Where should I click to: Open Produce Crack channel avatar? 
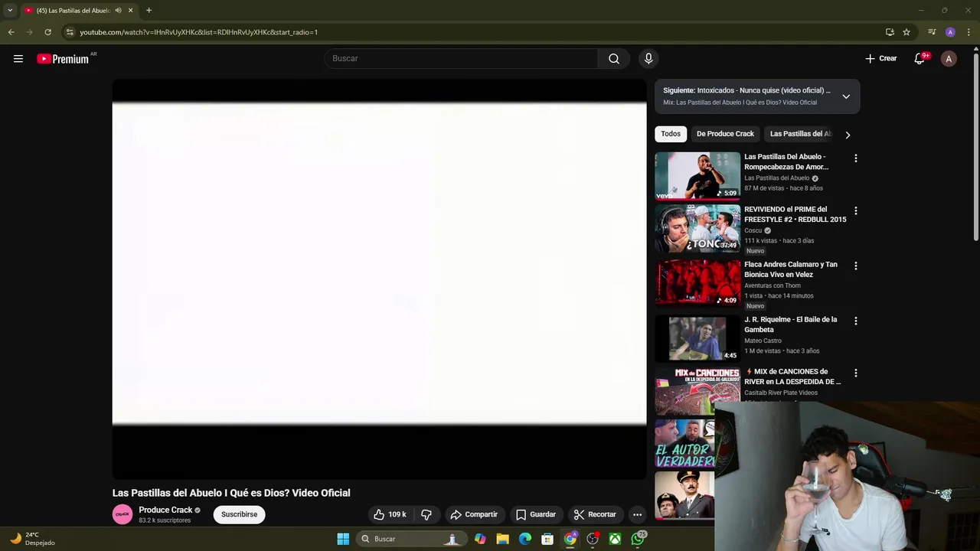pos(122,514)
